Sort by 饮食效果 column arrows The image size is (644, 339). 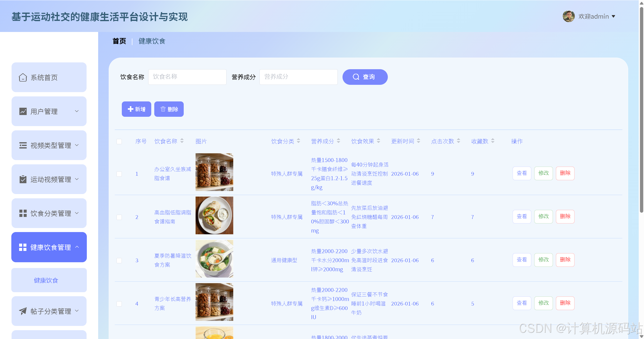[x=378, y=141]
